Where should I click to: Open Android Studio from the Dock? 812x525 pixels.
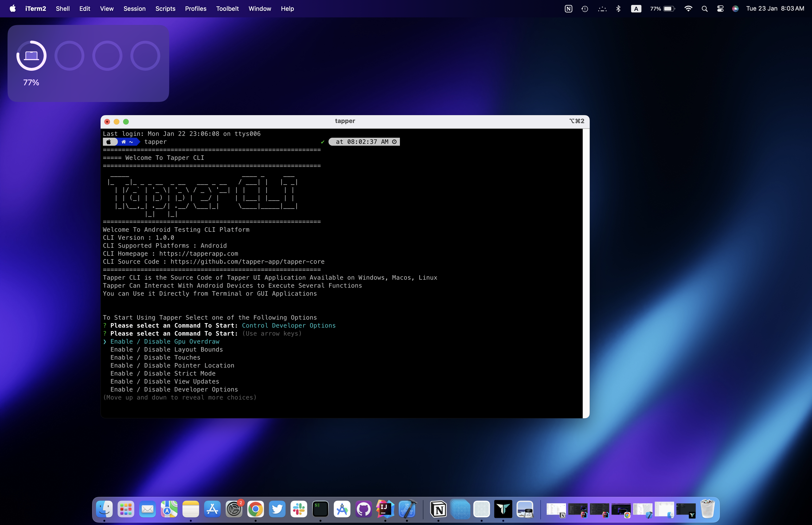342,509
